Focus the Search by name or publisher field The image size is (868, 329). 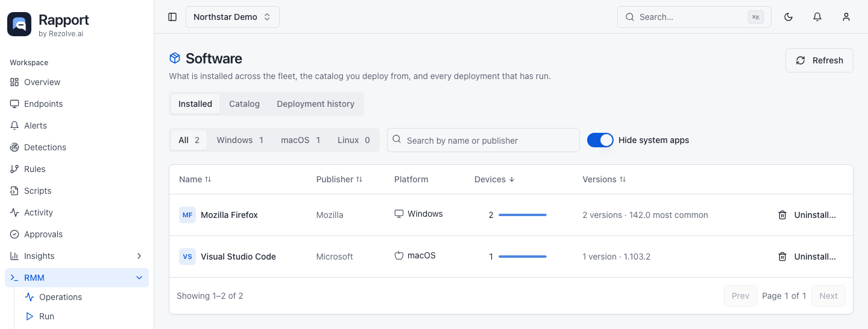tap(483, 140)
